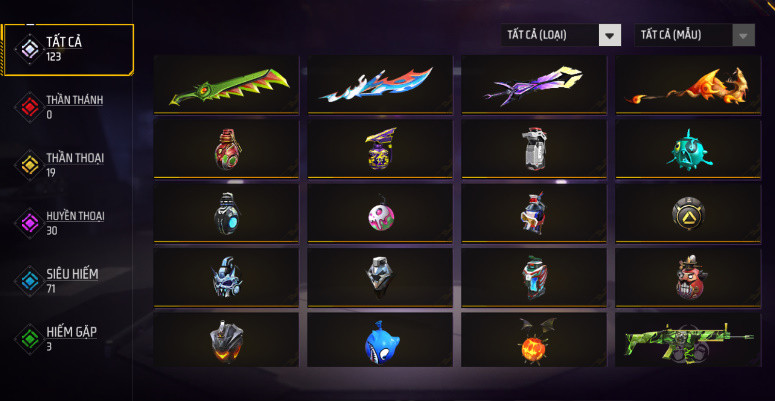Select the pink skull ball grenade
The height and width of the screenshot is (401, 775).
tap(380, 213)
